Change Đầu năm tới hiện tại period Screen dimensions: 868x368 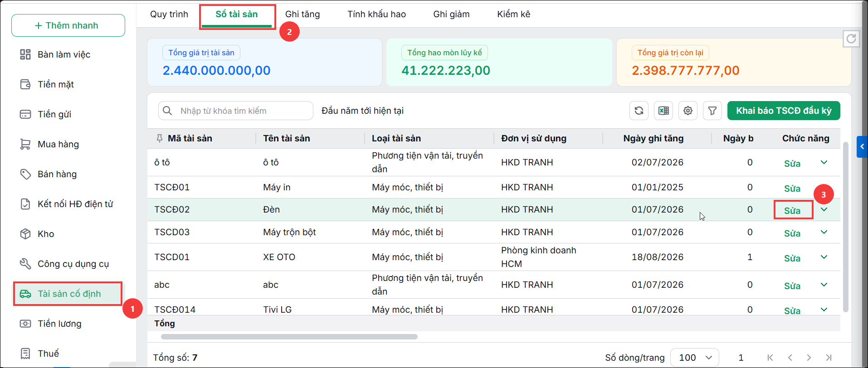(x=362, y=111)
